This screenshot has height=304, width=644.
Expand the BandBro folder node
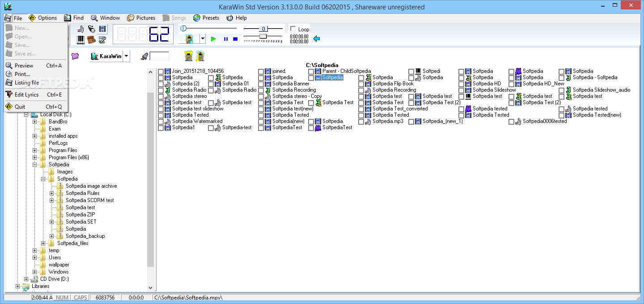tap(34, 122)
